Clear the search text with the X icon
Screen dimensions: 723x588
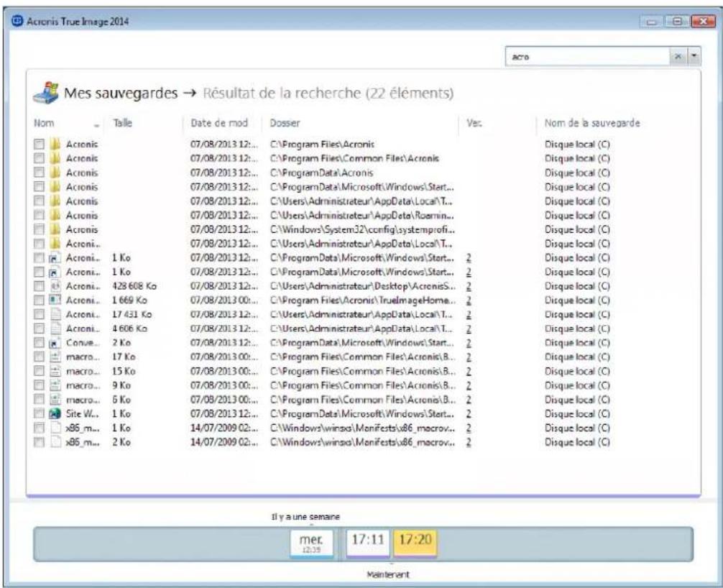tap(678, 57)
